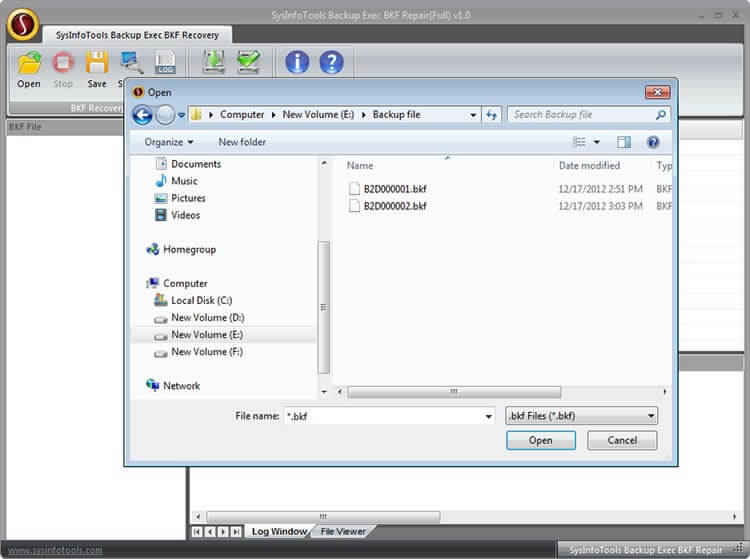The image size is (750, 559).
Task: Open the Organize dropdown menu
Action: [168, 142]
